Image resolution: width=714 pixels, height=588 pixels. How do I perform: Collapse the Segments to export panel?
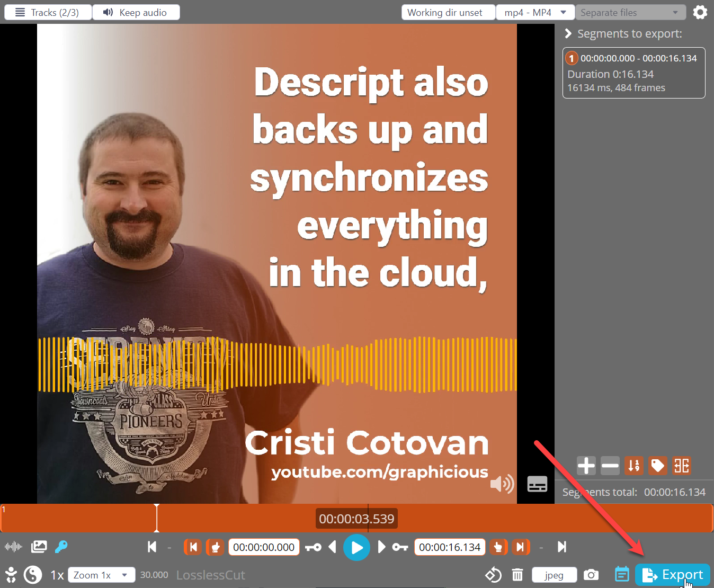[568, 34]
